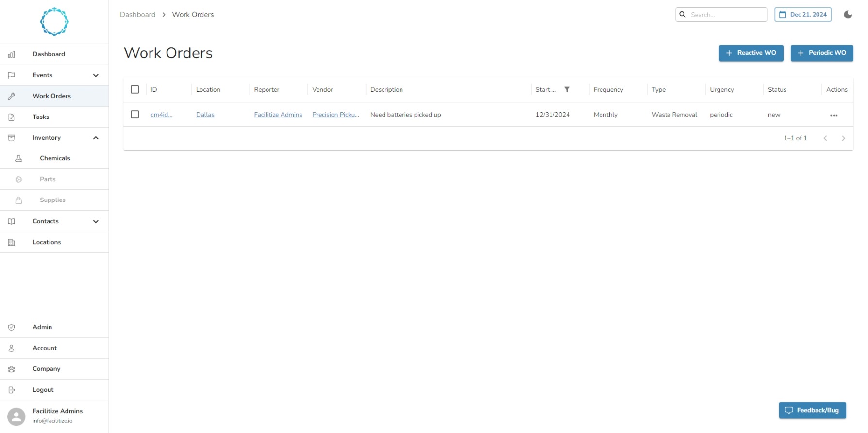
Task: Click the Logout exit icon
Action: tap(12, 390)
